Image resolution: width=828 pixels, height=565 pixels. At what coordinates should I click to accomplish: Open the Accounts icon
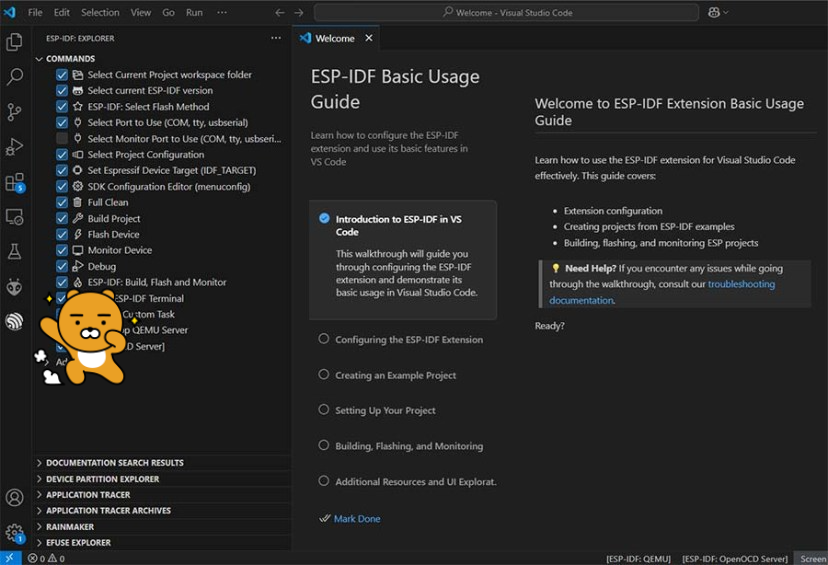(x=14, y=497)
